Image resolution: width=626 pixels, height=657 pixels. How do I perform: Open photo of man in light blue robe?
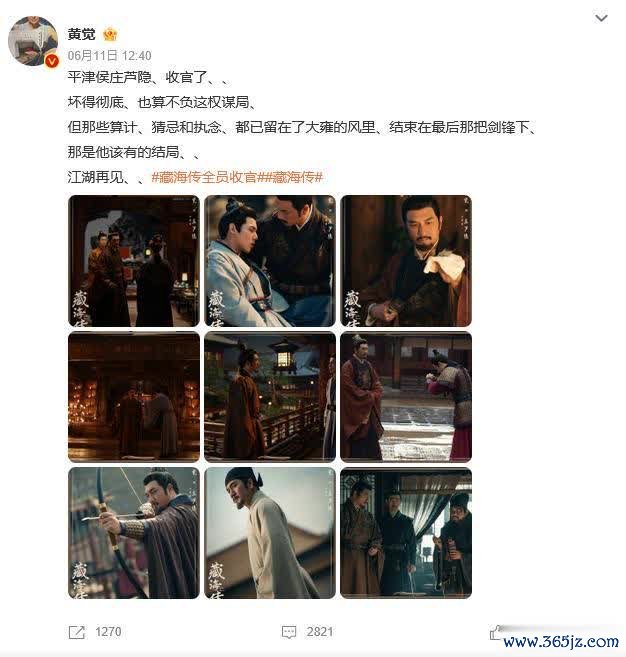tap(270, 261)
